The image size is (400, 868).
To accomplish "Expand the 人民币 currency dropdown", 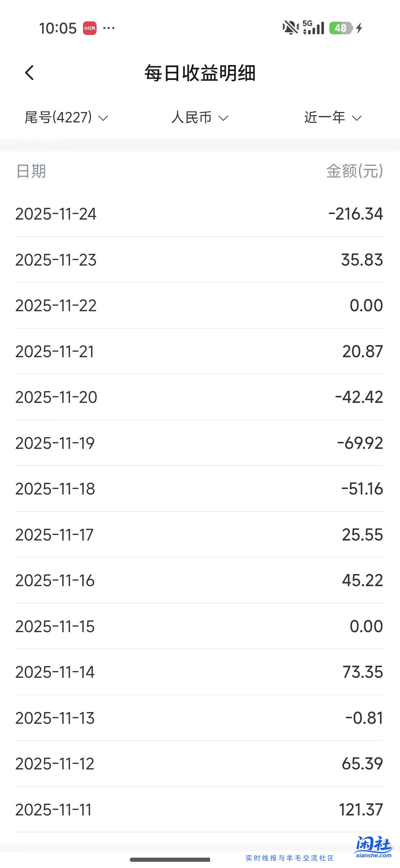I will click(x=200, y=118).
